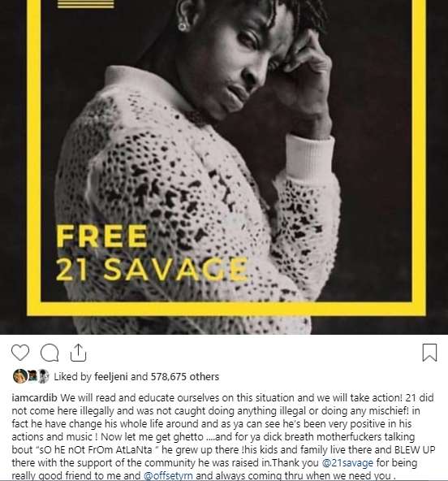
Task: Save the post with the bookmark icon
Action: (429, 353)
